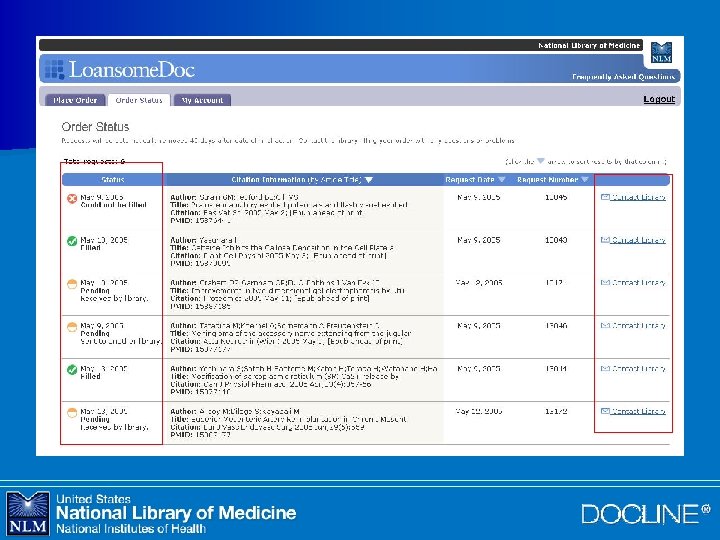Click the orange Pending icon for the gel electrophoresis order
The image size is (720, 540).
[x=72, y=284]
